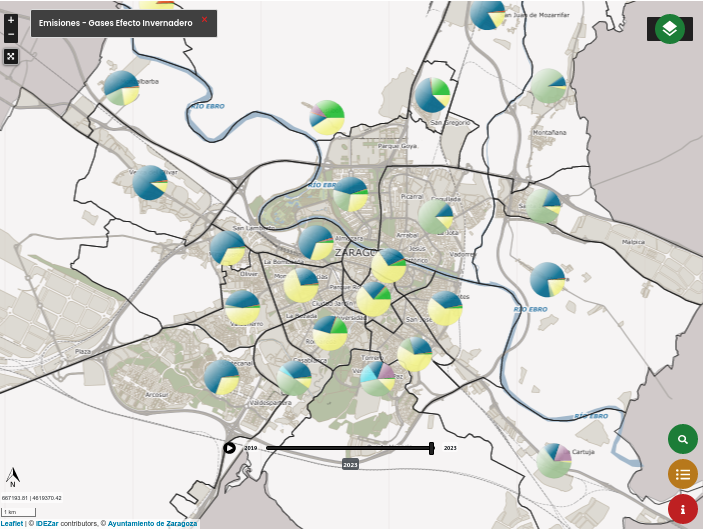
Task: Select the pie chart at Valdespartera
Action: (x=294, y=378)
